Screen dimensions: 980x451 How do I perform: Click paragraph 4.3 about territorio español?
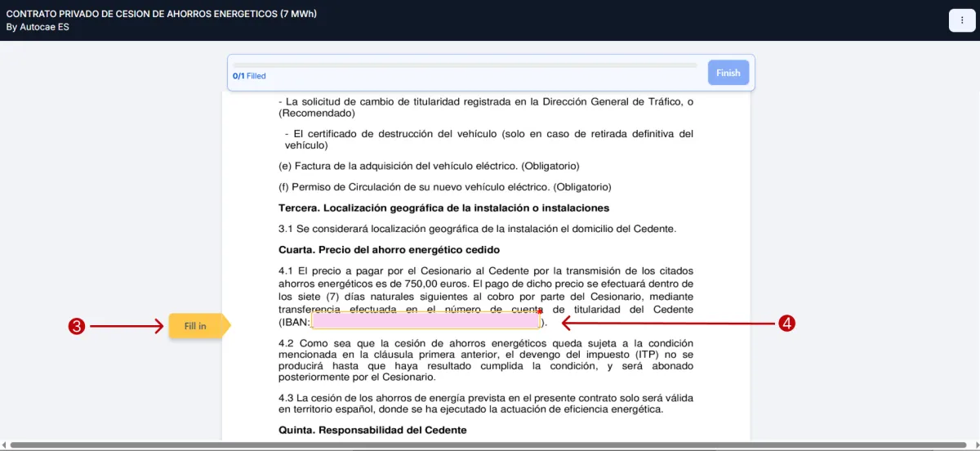click(486, 404)
